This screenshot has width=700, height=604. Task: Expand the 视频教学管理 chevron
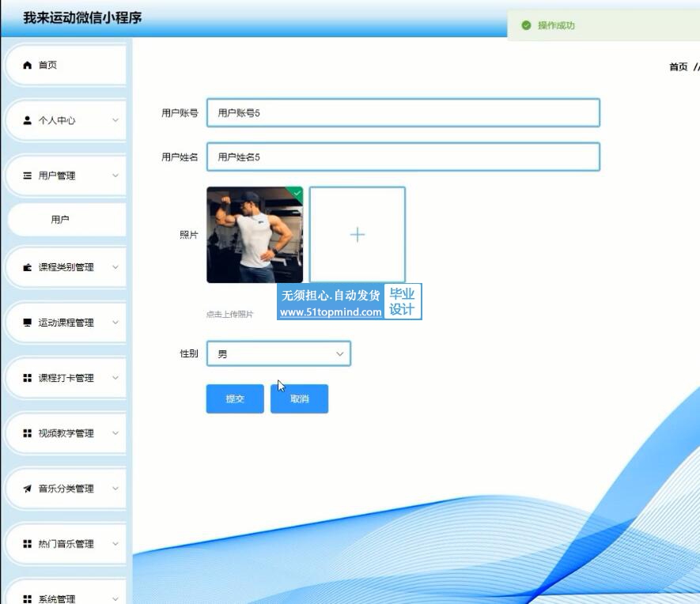tap(115, 433)
